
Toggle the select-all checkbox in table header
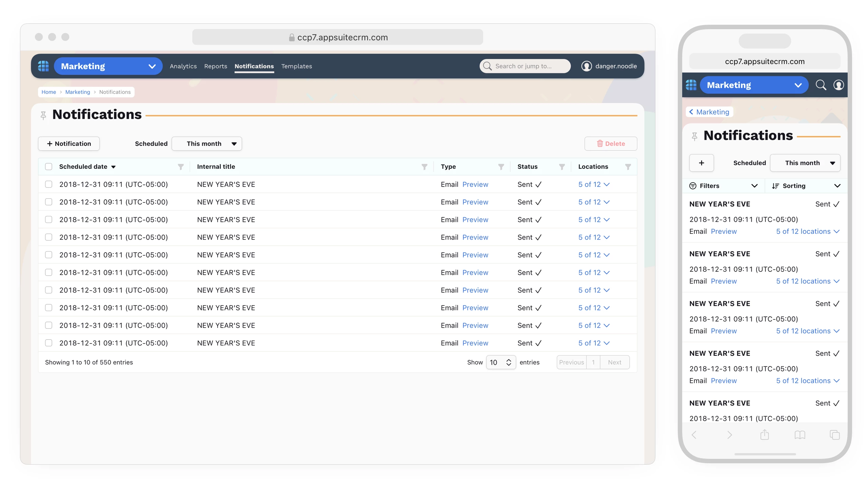click(48, 167)
